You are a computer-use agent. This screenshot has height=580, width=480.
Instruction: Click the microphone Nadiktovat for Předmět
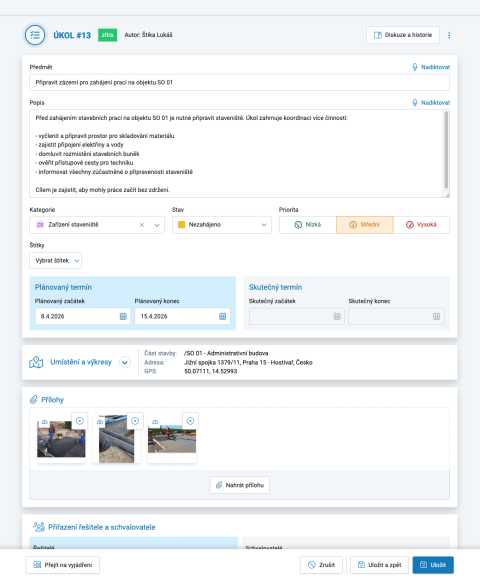click(431, 67)
